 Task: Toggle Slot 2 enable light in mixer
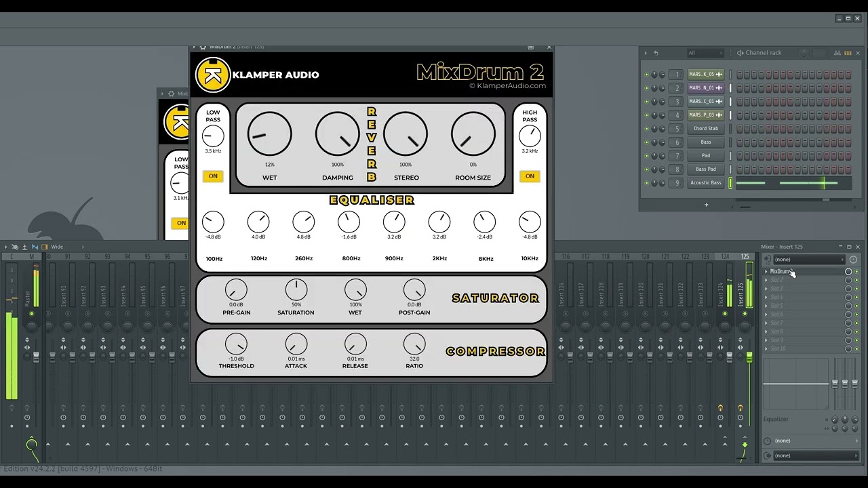856,280
